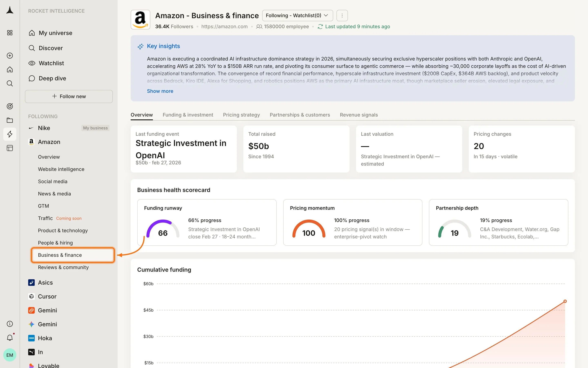This screenshot has width=588, height=368.
Task: Go to My universe
Action: [55, 33]
